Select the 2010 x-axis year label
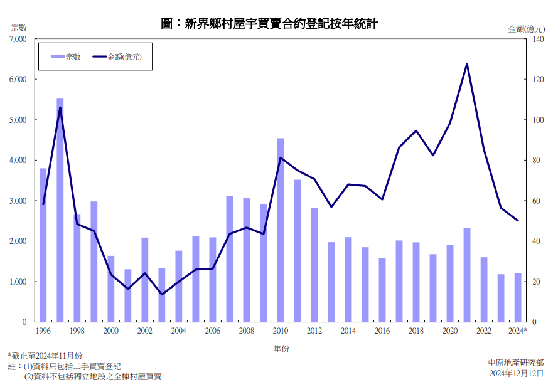 (281, 331)
